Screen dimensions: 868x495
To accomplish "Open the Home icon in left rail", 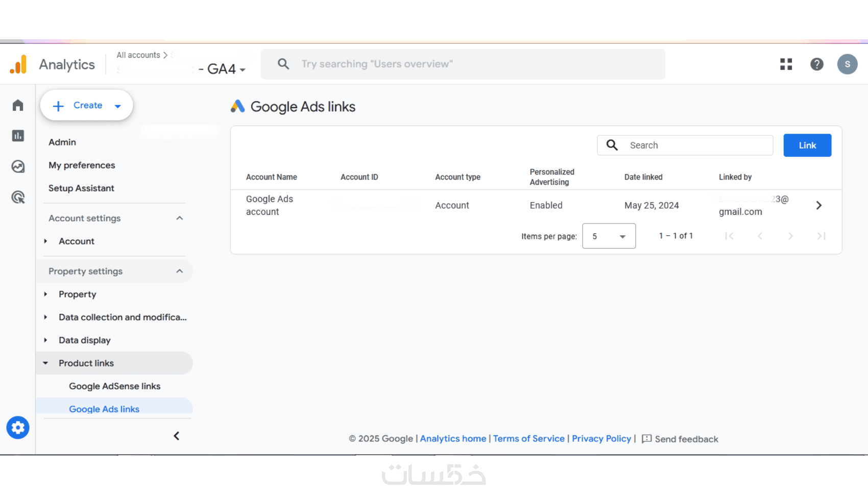I will point(18,105).
